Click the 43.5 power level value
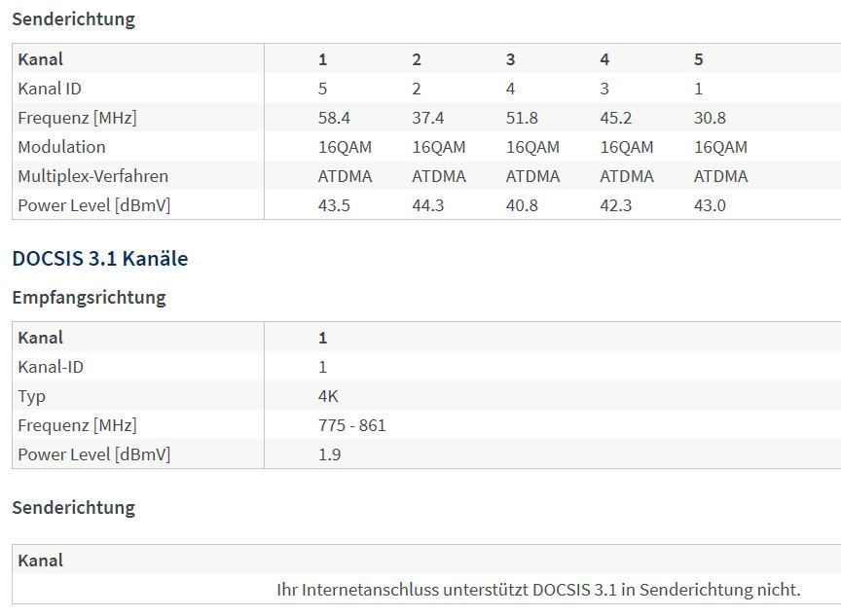Viewport: 841px width, 616px height. point(334,205)
